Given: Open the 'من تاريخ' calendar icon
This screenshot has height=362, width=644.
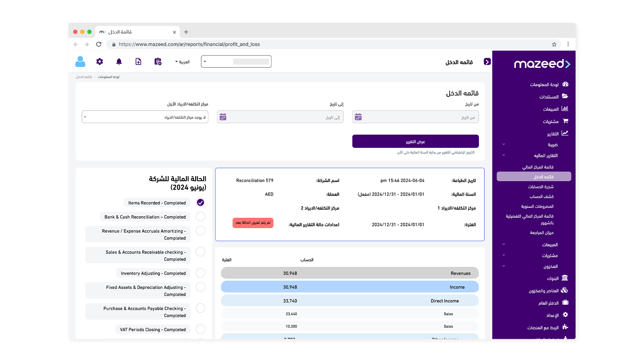Looking at the screenshot, I should [358, 117].
